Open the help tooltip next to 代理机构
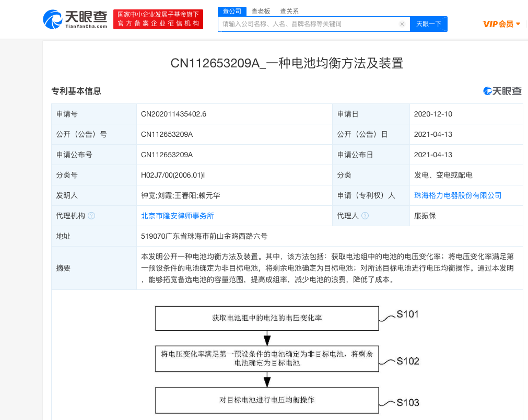 coord(90,215)
